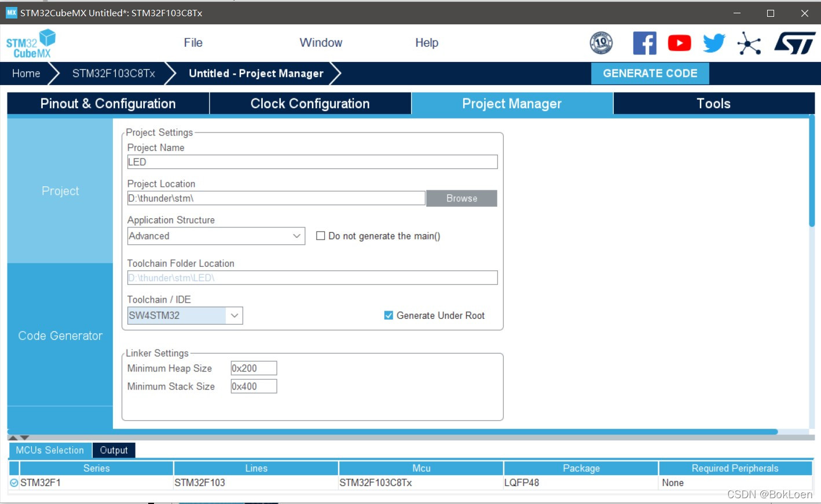Open the 10 years anniversary badge icon
This screenshot has height=504, width=821.
click(601, 43)
